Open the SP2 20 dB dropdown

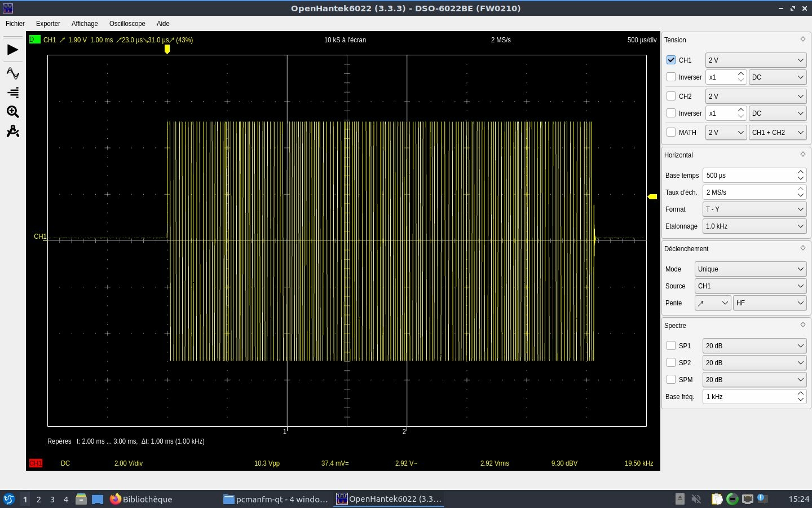pos(754,362)
